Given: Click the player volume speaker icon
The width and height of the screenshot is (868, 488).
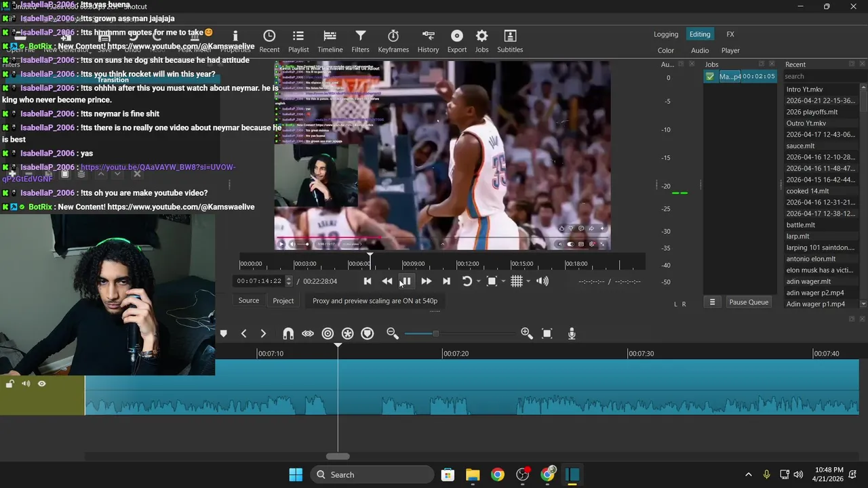Looking at the screenshot, I should 542,281.
